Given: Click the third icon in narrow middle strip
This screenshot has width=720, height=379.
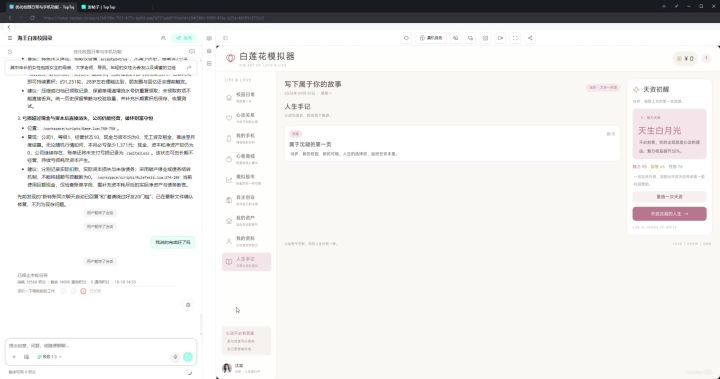Looking at the screenshot, I should point(209,63).
